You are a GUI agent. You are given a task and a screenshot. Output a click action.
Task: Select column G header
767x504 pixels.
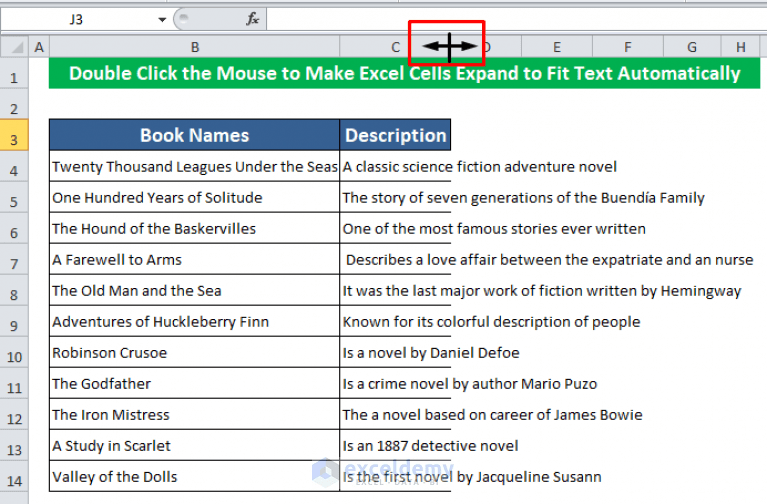pos(692,47)
